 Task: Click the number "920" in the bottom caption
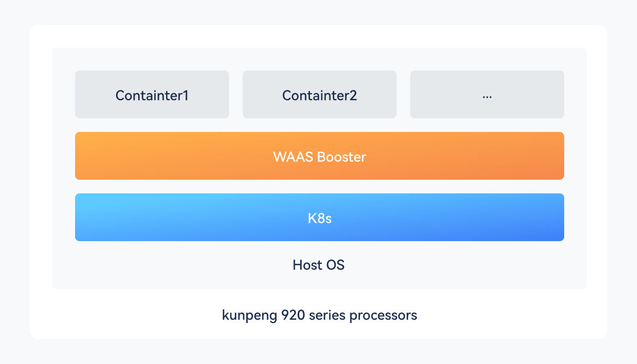coord(293,315)
